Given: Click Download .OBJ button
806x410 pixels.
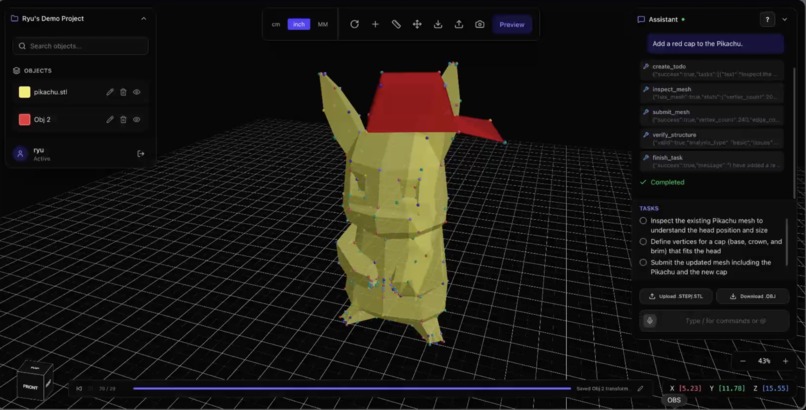Looking at the screenshot, I should pos(753,296).
